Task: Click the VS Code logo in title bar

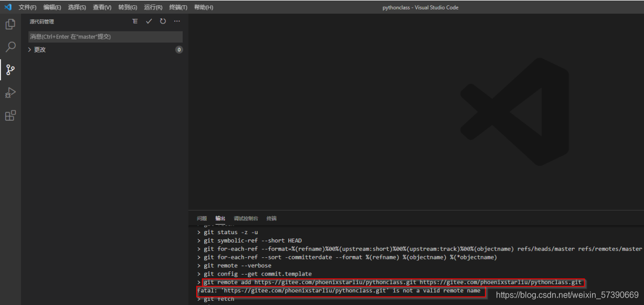Action: click(7, 7)
